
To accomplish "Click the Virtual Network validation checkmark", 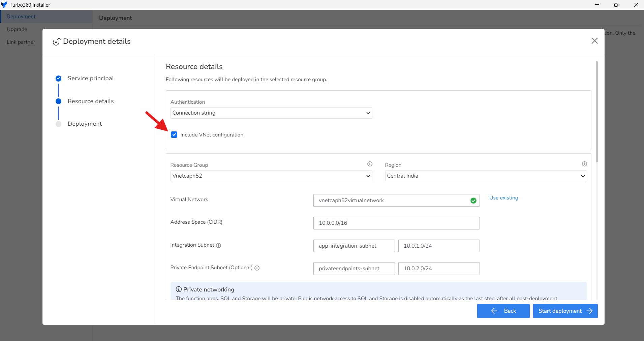I will tap(473, 200).
